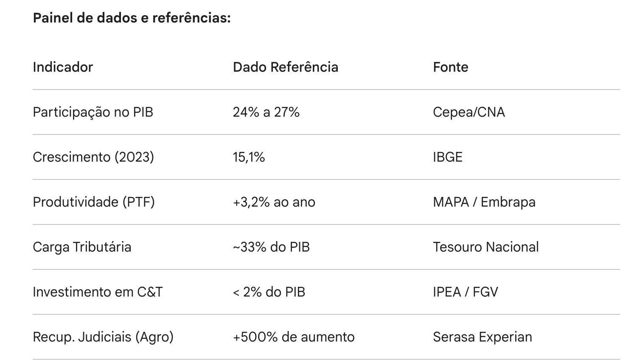623x364 pixels.
Task: Select the 'IPEA / FGV' source
Action: tap(465, 292)
